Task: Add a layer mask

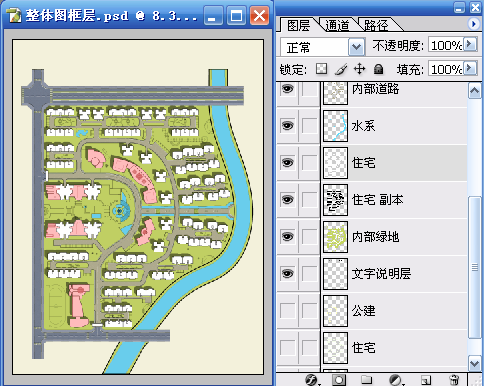Action: 339,380
